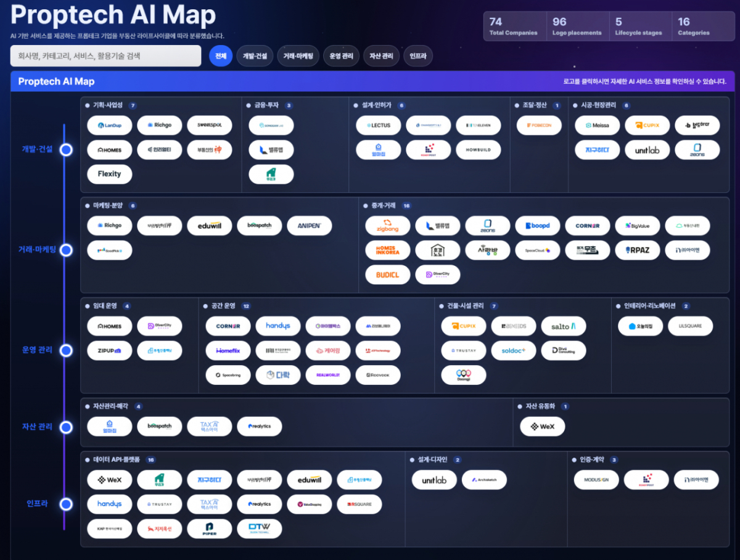Open the POBECON logo card
This screenshot has height=560, width=740.
pos(539,125)
